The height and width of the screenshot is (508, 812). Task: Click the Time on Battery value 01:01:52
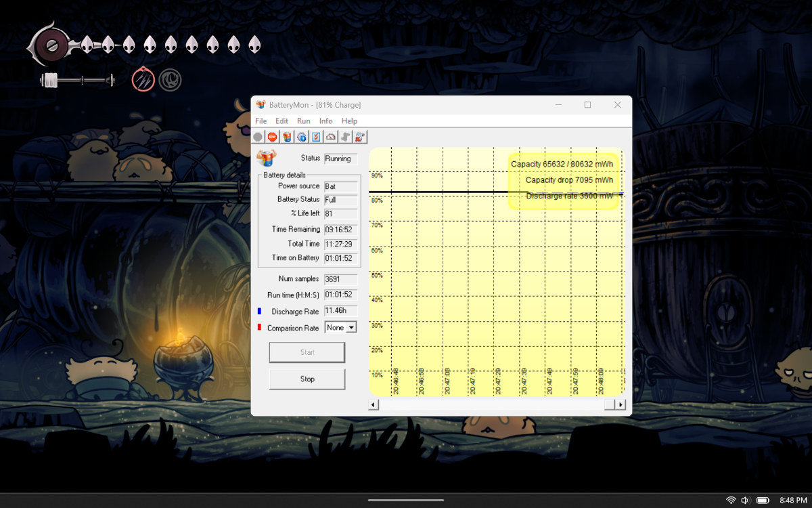(x=340, y=258)
